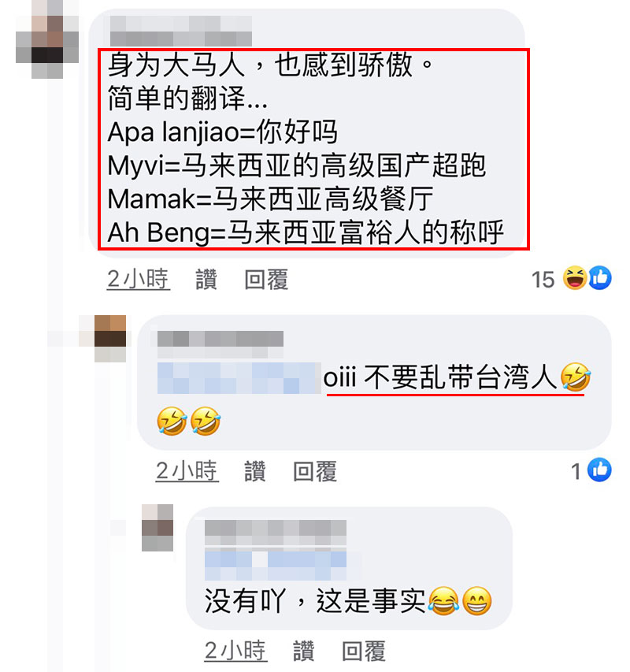Click 回覆 under the 这是事实 reply

click(x=364, y=651)
